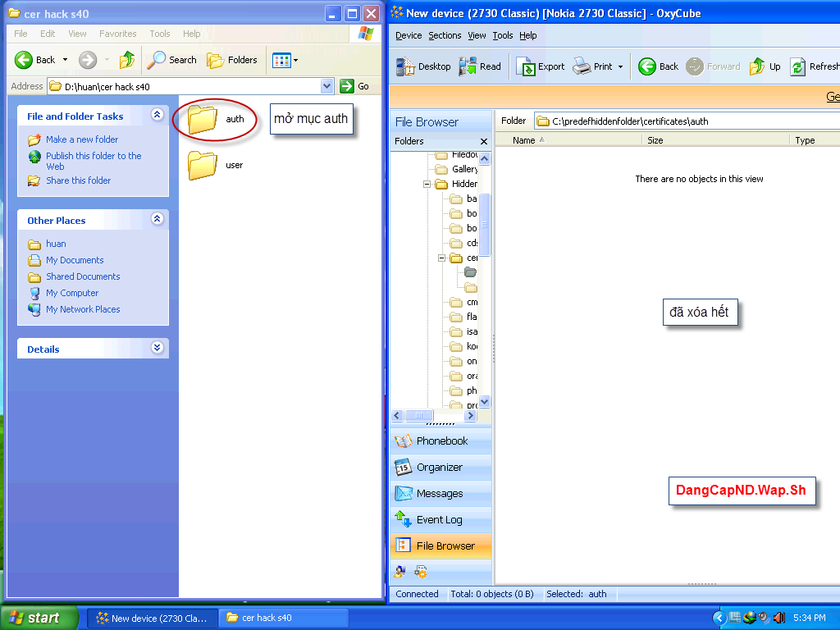Collapse Other Places panel
The width and height of the screenshot is (840, 630).
pyautogui.click(x=157, y=218)
